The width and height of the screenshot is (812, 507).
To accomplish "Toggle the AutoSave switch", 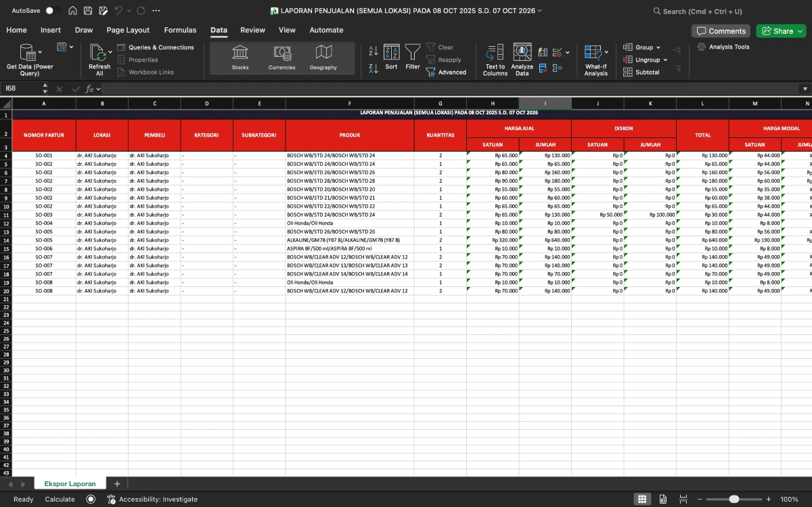I will point(53,11).
